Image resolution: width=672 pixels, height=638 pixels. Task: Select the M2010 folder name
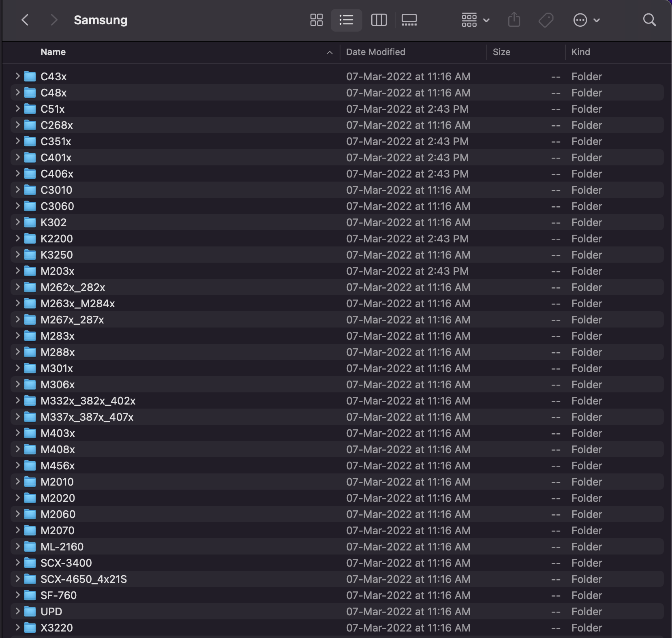tap(57, 482)
